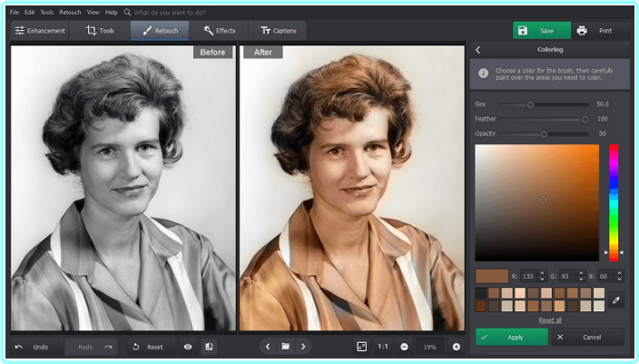Click the crop icon on Tools tab

[x=92, y=30]
